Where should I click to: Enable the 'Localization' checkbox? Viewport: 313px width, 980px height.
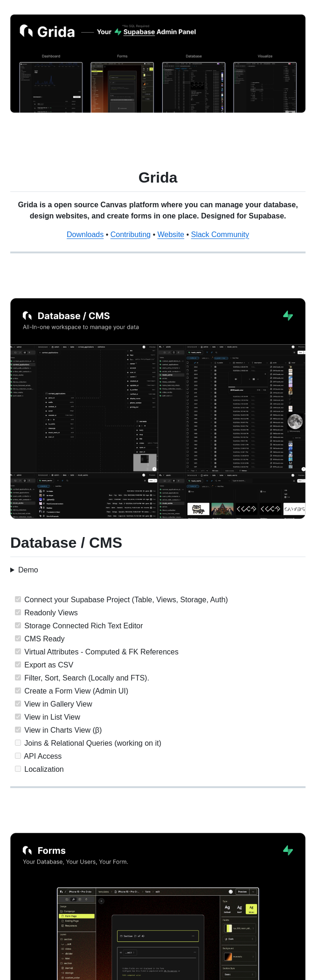click(18, 769)
